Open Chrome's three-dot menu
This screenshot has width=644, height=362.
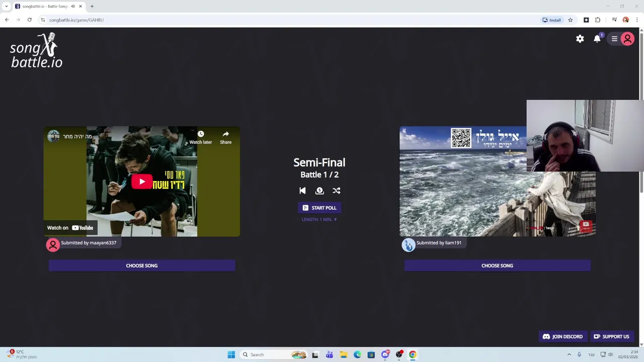tap(637, 20)
